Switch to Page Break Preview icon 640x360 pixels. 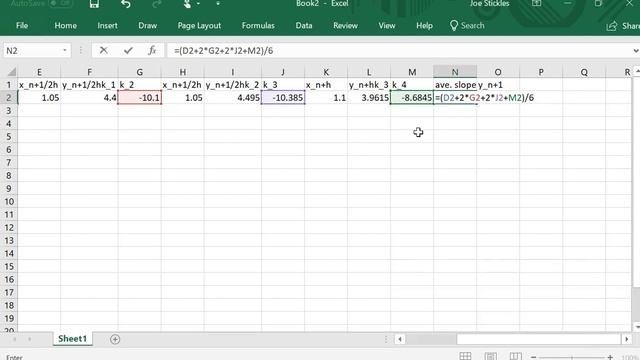pos(516,356)
